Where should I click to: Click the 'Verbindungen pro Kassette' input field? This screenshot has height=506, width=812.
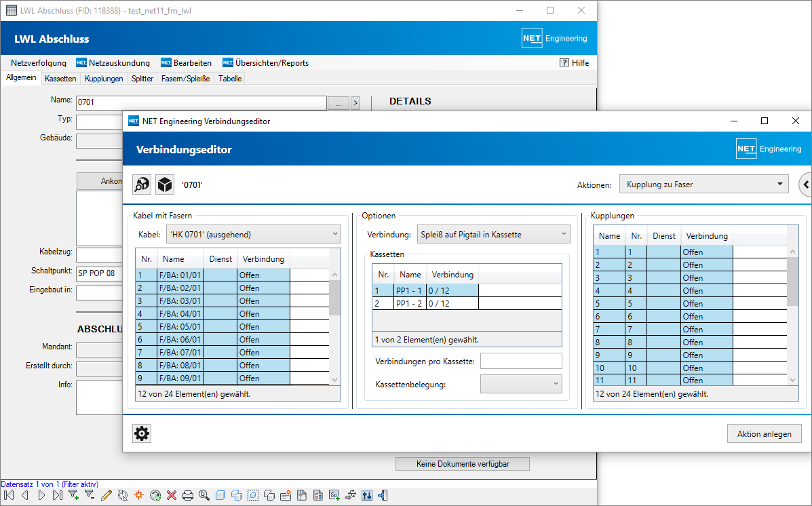(520, 361)
